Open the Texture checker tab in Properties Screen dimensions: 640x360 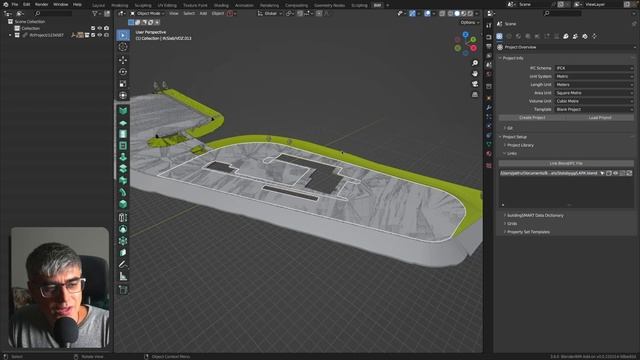click(489, 165)
